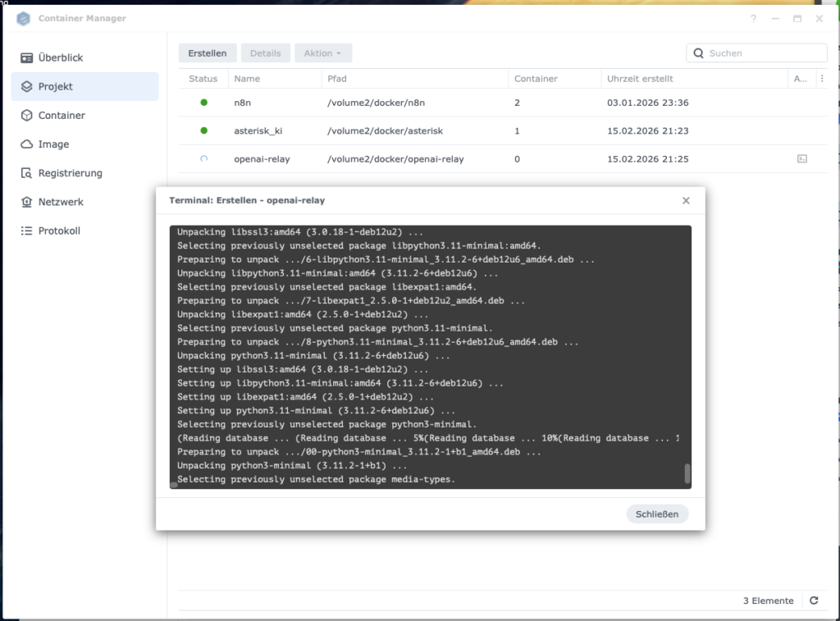Refresh the project list

coord(814,600)
